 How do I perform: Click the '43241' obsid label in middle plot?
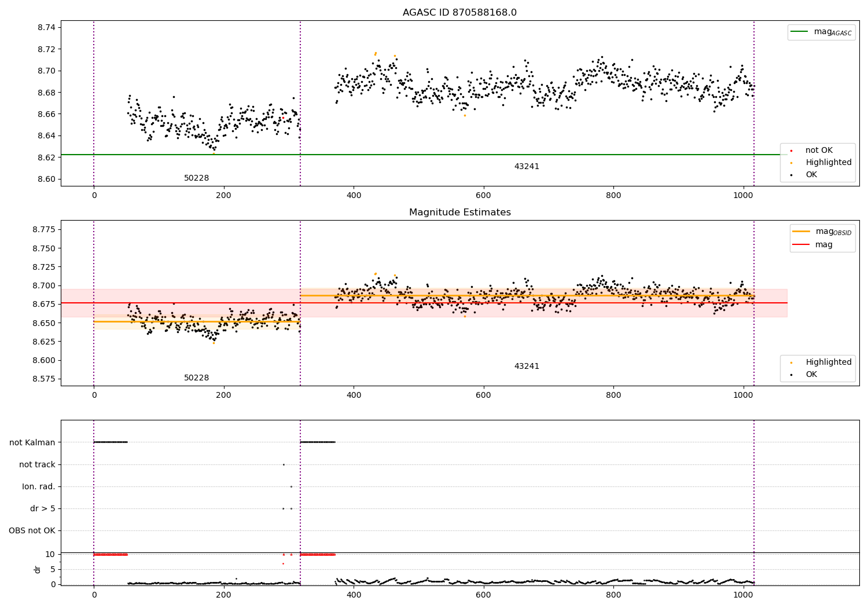527,367
